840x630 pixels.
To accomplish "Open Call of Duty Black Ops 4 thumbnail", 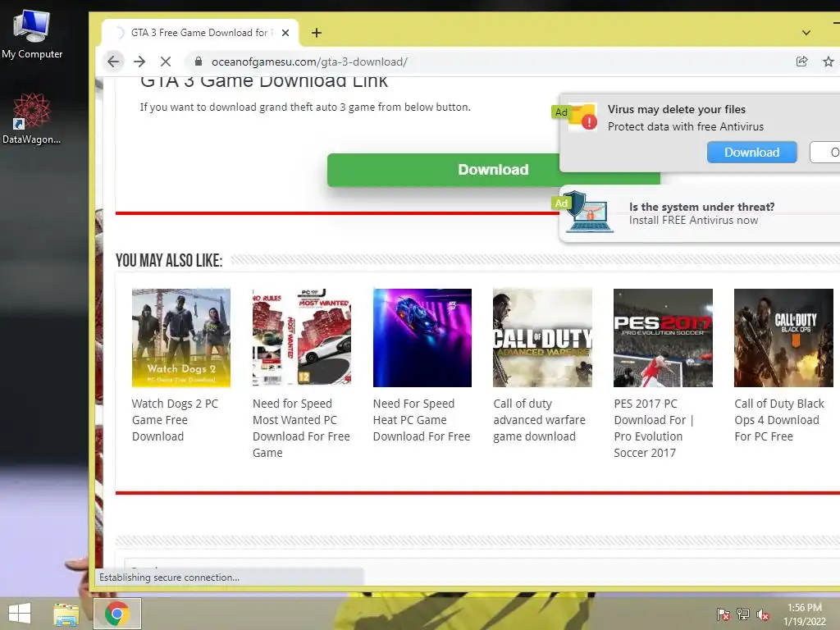I will click(x=783, y=337).
